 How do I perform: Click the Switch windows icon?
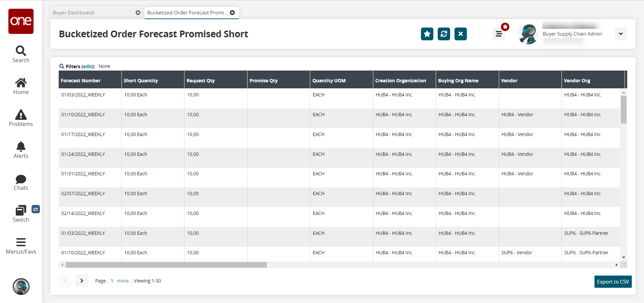coord(21,211)
